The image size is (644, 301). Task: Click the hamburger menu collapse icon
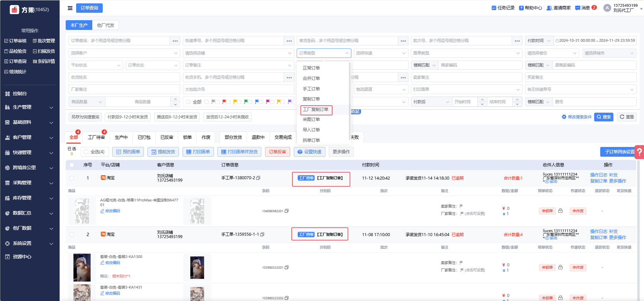pos(70,8)
